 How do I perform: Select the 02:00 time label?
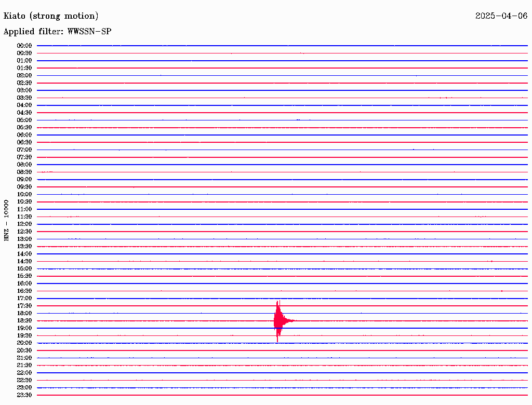[24, 75]
